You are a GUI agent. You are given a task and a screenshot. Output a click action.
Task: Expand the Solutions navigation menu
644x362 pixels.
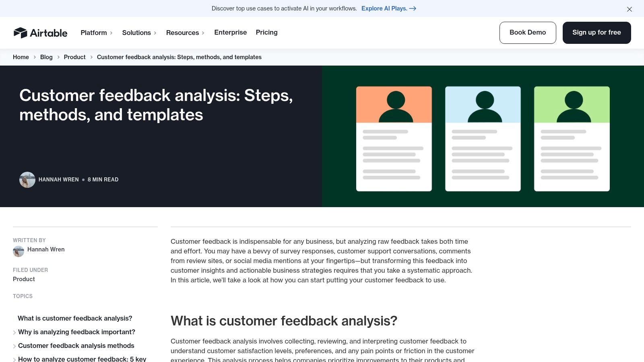(x=139, y=33)
